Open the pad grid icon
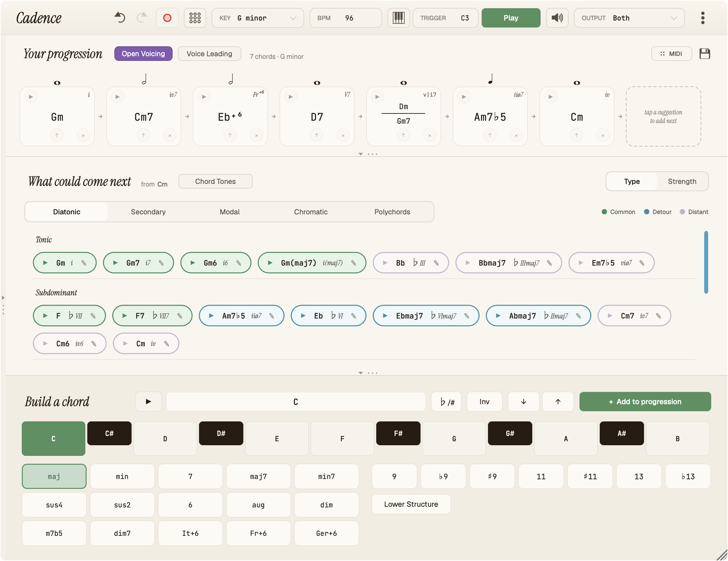 click(x=195, y=18)
